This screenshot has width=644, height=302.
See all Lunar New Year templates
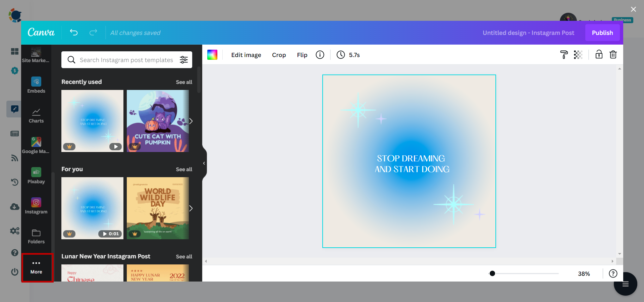184,257
